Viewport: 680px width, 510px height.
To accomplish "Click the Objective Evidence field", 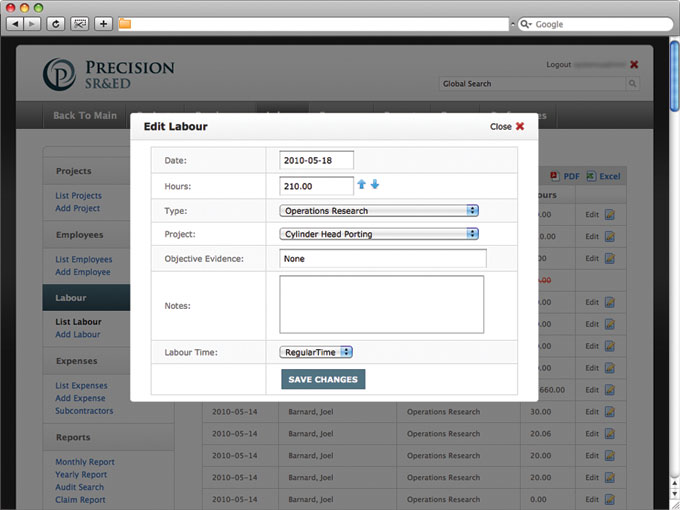I will [x=383, y=258].
